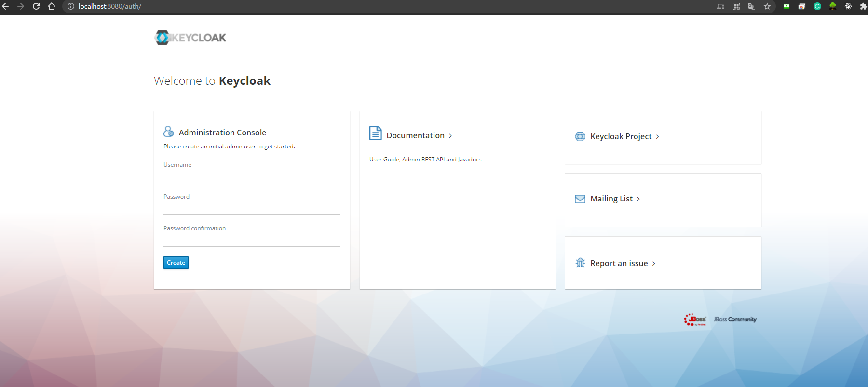
Task: Click the 'Welcome to Keycloak' heading
Action: click(x=212, y=81)
